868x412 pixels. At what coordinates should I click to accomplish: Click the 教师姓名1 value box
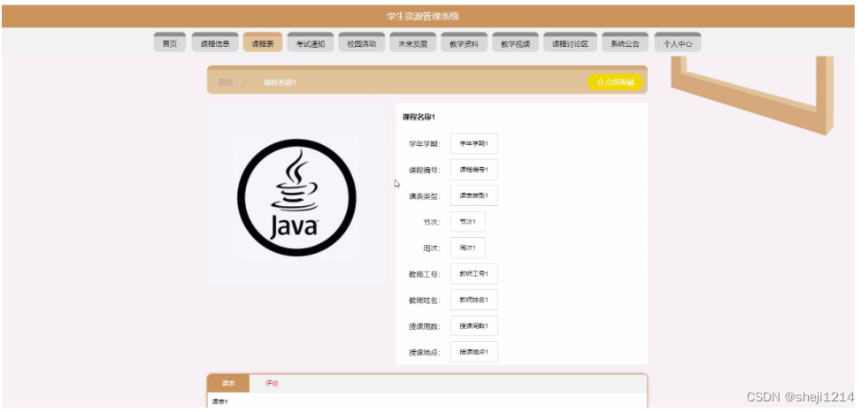[x=474, y=300]
